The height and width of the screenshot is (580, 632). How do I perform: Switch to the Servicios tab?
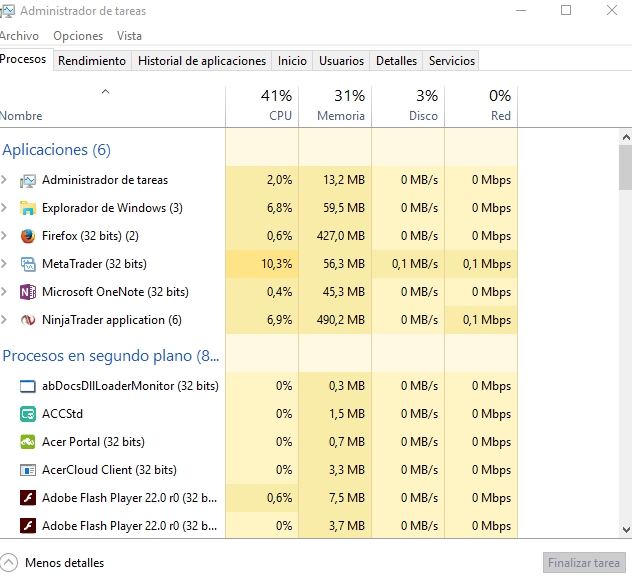tap(452, 60)
